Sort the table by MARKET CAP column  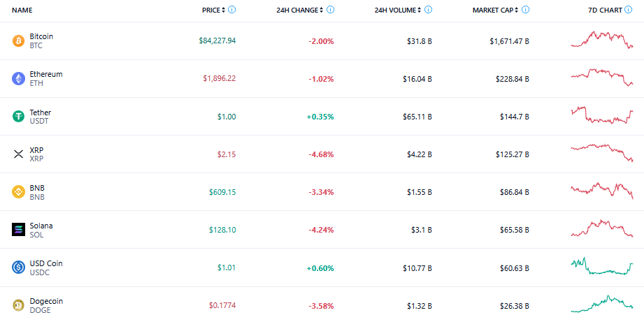pos(495,10)
